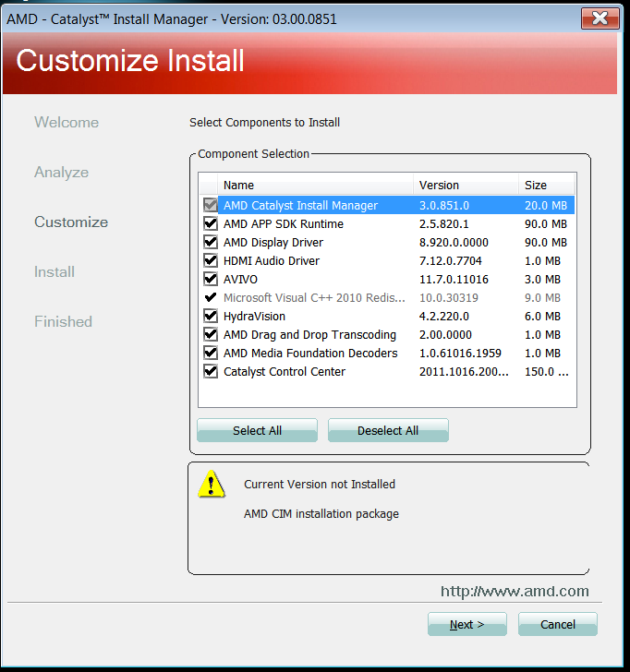This screenshot has height=672, width=630.
Task: Uncheck the AMD APP SDK Runtime checkbox
Action: 210,223
